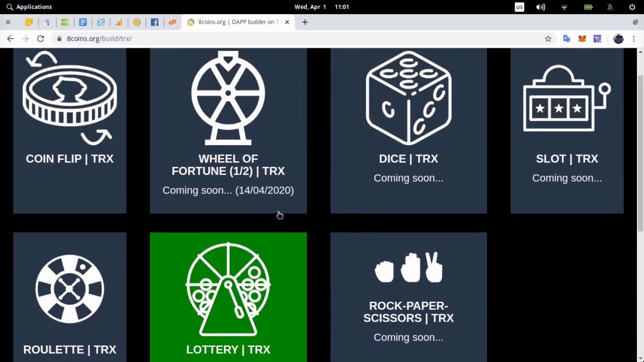
Task: View site security lock info
Action: click(59, 39)
